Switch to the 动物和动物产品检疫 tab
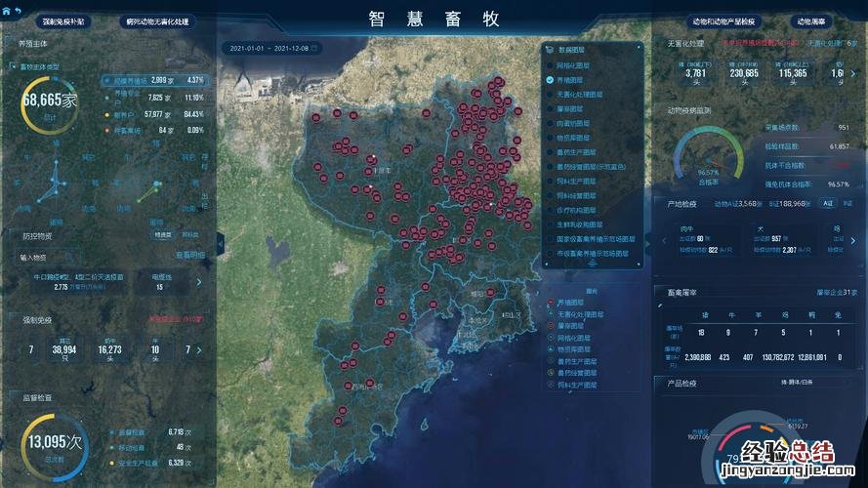 (x=724, y=20)
